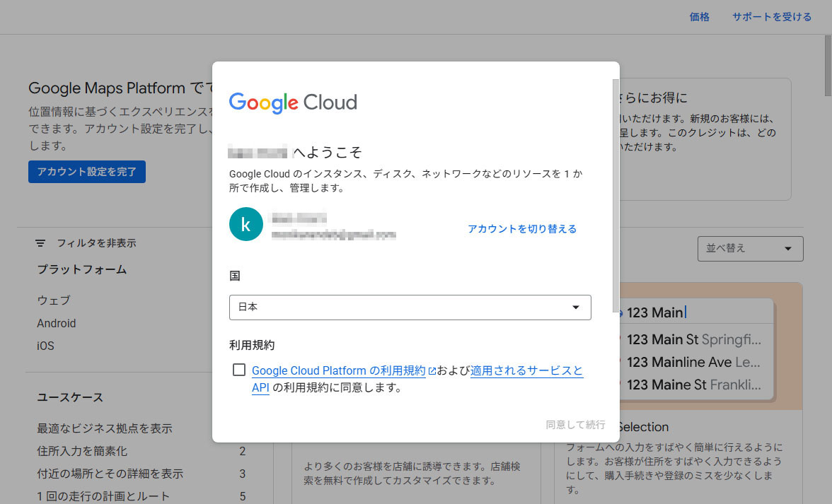Click the filter icon beside フィルタを非表示
This screenshot has width=832, height=504.
click(40, 243)
